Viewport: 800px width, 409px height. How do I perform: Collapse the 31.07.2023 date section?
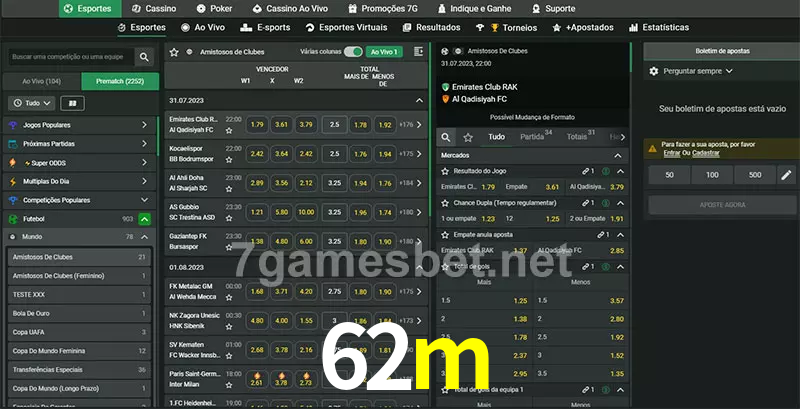point(419,101)
